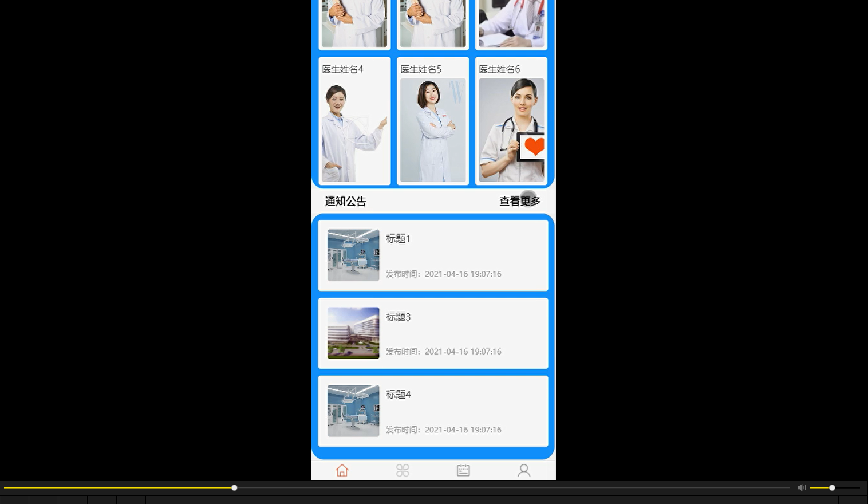The width and height of the screenshot is (868, 504).
Task: Open the four-circle category tab icon
Action: point(403,470)
